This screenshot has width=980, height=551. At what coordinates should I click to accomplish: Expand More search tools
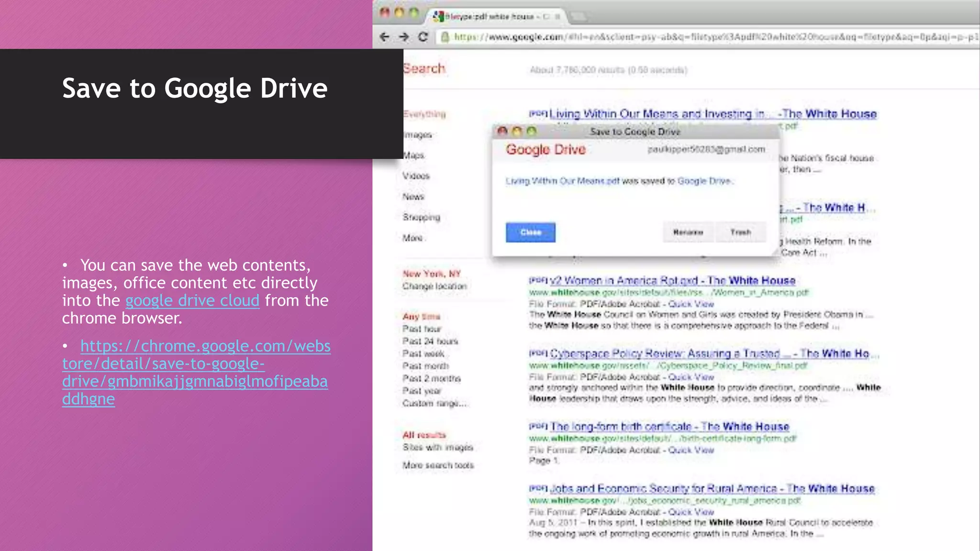click(438, 465)
